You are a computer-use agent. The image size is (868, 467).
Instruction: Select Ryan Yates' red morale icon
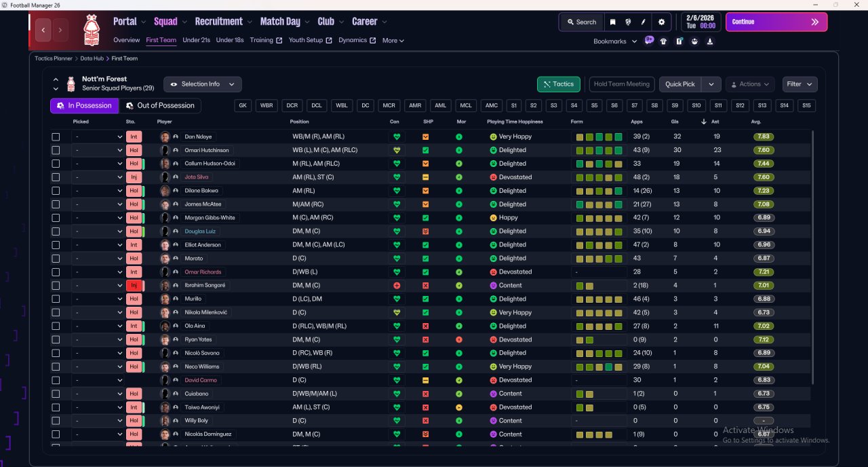click(x=459, y=339)
